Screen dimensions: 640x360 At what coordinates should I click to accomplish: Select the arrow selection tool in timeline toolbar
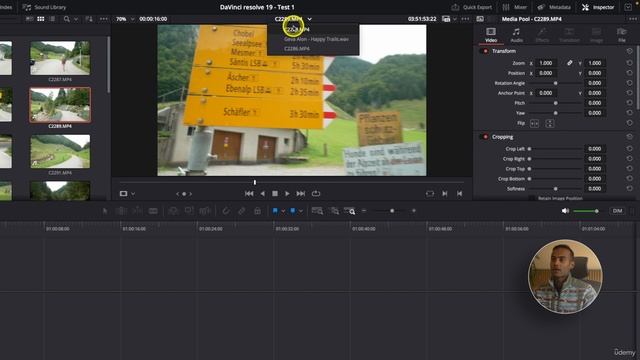point(105,211)
